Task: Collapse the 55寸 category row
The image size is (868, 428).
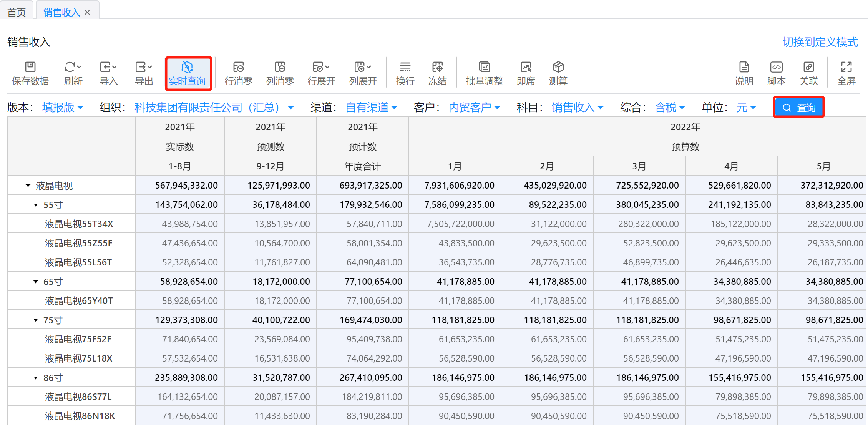Action: [x=36, y=205]
